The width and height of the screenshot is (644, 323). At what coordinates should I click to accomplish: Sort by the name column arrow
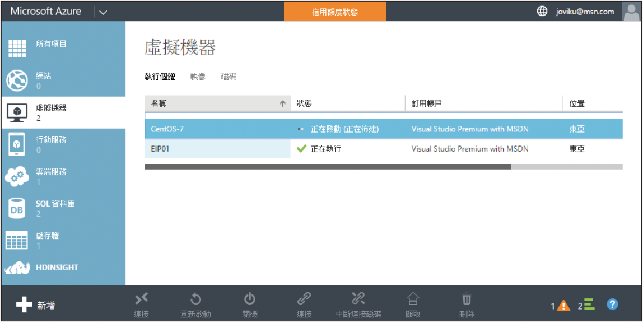pyautogui.click(x=283, y=104)
